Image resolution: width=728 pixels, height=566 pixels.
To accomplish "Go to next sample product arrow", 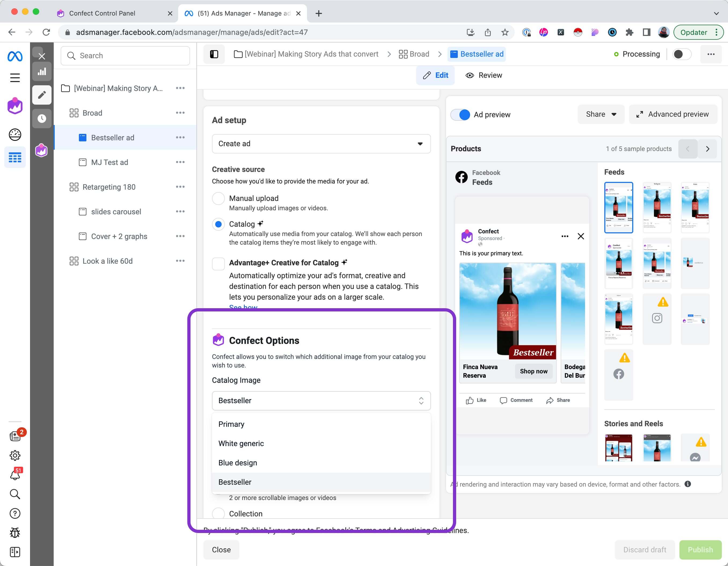I will click(707, 149).
